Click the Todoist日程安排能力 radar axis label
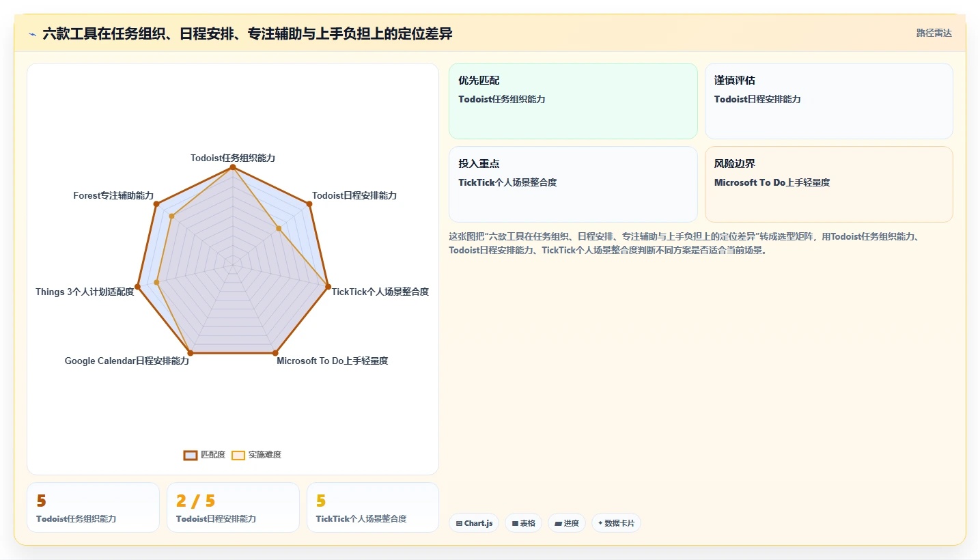980x560 pixels. (x=354, y=195)
